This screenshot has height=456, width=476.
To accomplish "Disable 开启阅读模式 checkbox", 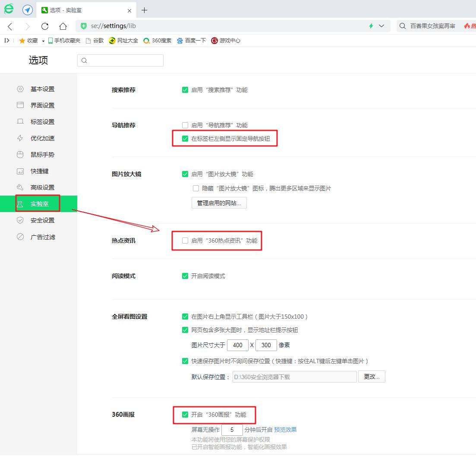I will (184, 275).
